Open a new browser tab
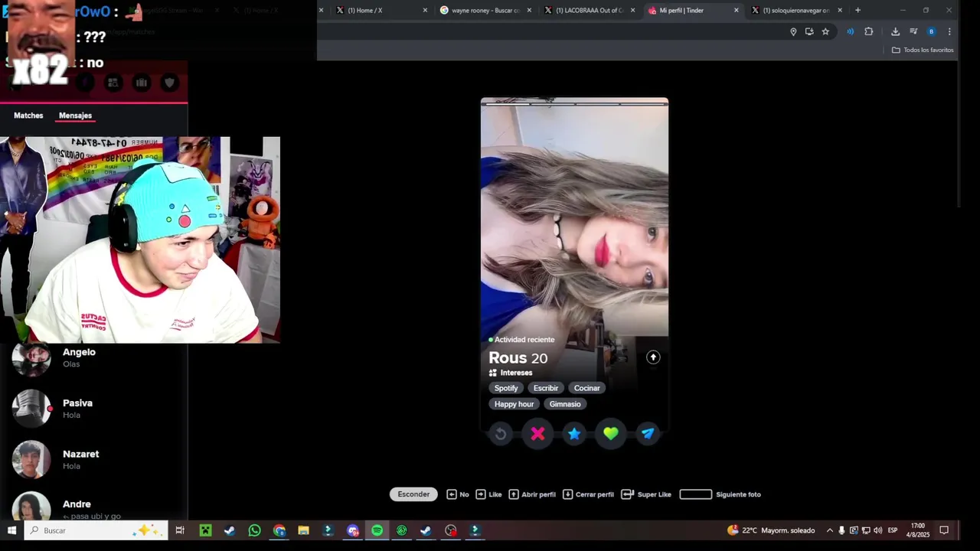This screenshot has width=980, height=551. click(x=857, y=10)
